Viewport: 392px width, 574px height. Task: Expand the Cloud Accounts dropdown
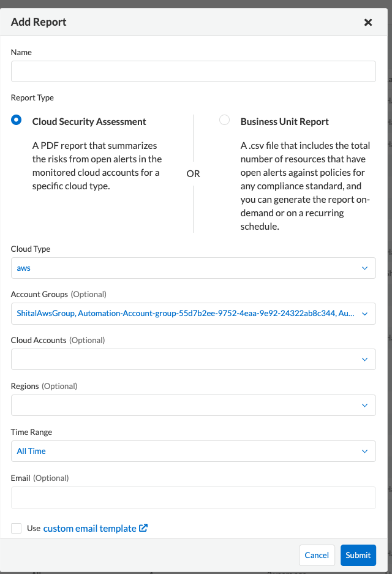coord(193,359)
